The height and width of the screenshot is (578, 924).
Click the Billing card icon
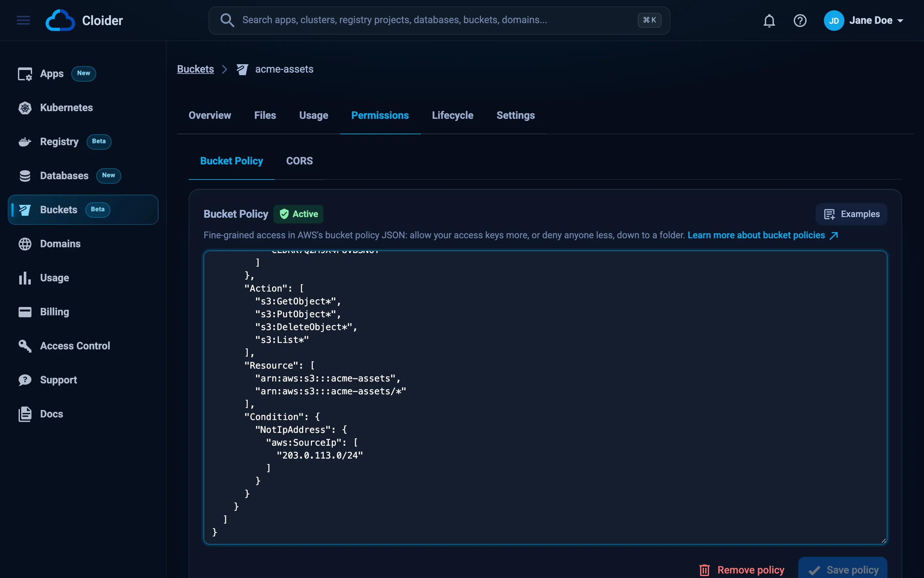click(x=25, y=312)
